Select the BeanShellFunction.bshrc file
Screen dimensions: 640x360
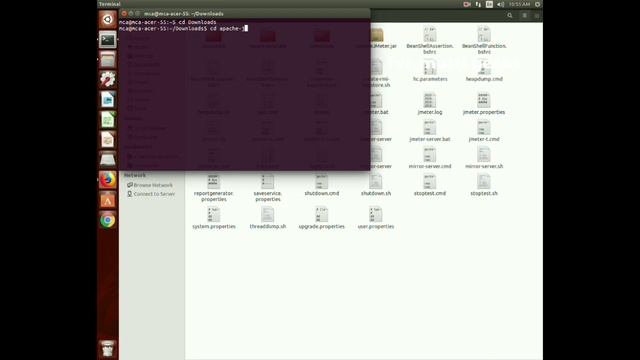[x=484, y=40]
